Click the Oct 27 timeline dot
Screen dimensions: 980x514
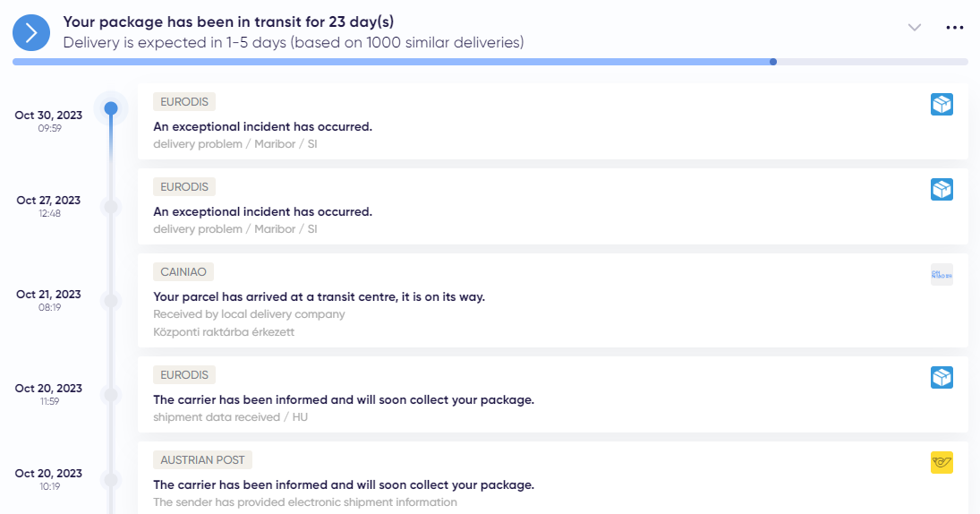[x=111, y=206]
